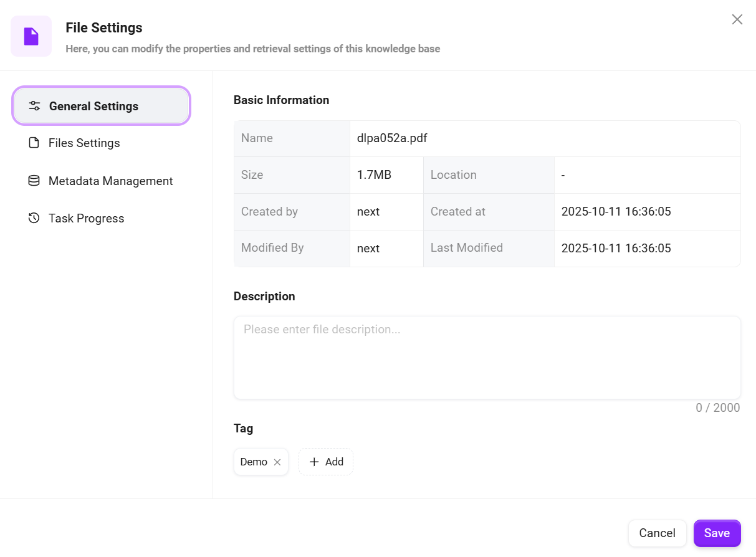Remove the Demo tag with its X icon
Image resolution: width=756 pixels, height=557 pixels.
click(277, 462)
